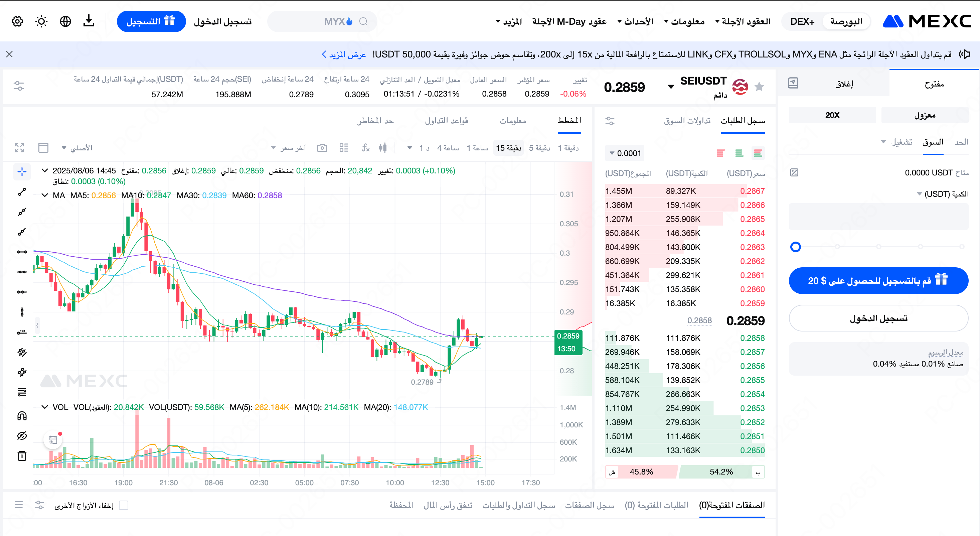
Task: Click the quantity input field
Action: (878, 216)
